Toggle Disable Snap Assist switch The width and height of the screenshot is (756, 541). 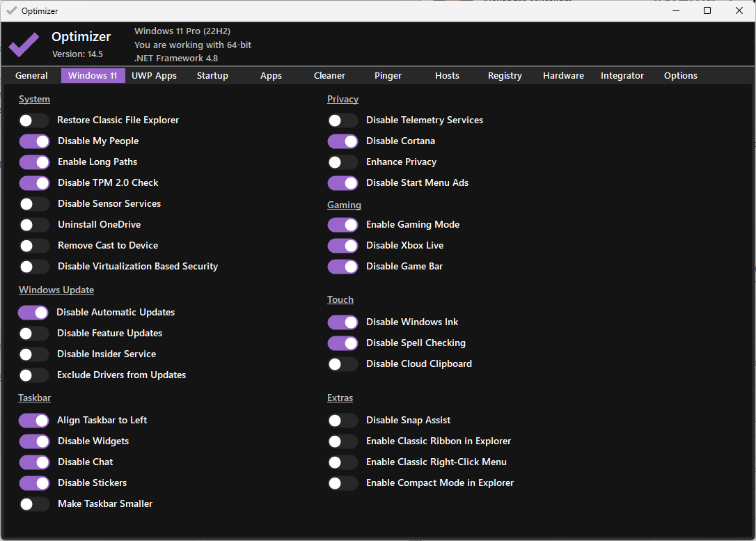tap(342, 421)
